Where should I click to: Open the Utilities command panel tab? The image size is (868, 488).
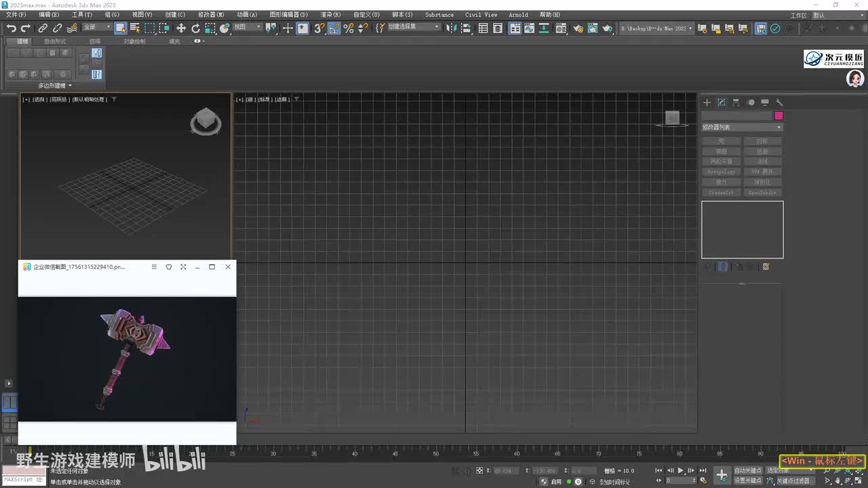click(779, 102)
